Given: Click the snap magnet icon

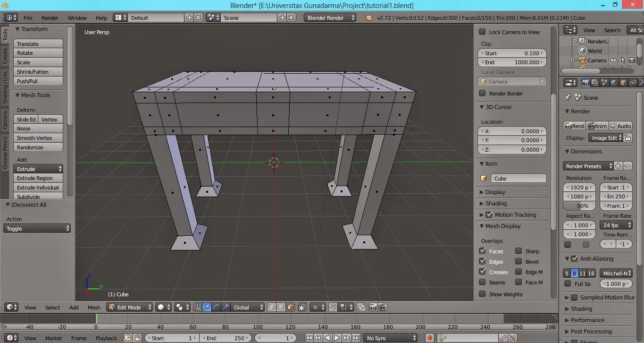Looking at the screenshot, I should (x=333, y=307).
